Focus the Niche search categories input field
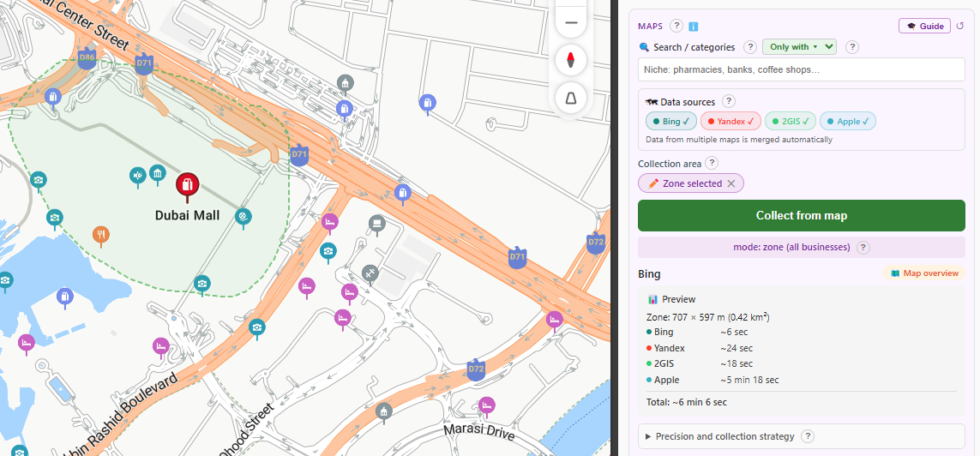Image resolution: width=980 pixels, height=456 pixels. pyautogui.click(x=802, y=69)
